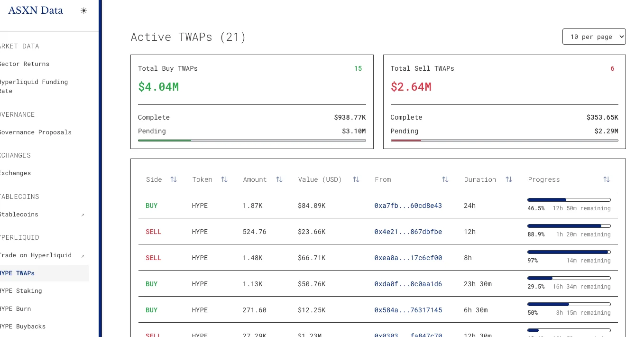Click the 46.5% progress bar

(569, 200)
